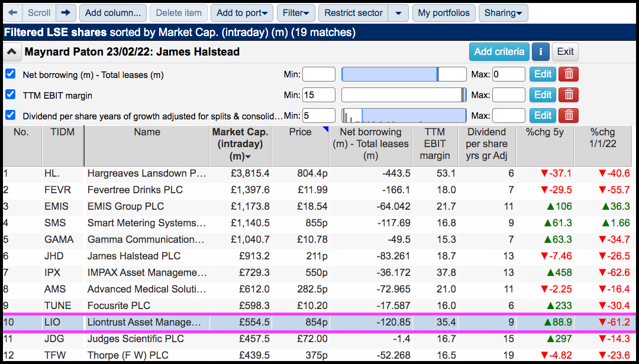Viewport: 639px width, 364px height.
Task: Click the Net borrowing Max field showing 0
Action: [x=509, y=74]
